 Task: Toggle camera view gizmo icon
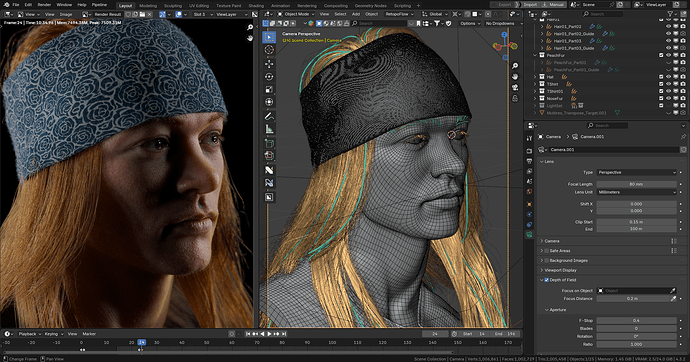(x=515, y=88)
